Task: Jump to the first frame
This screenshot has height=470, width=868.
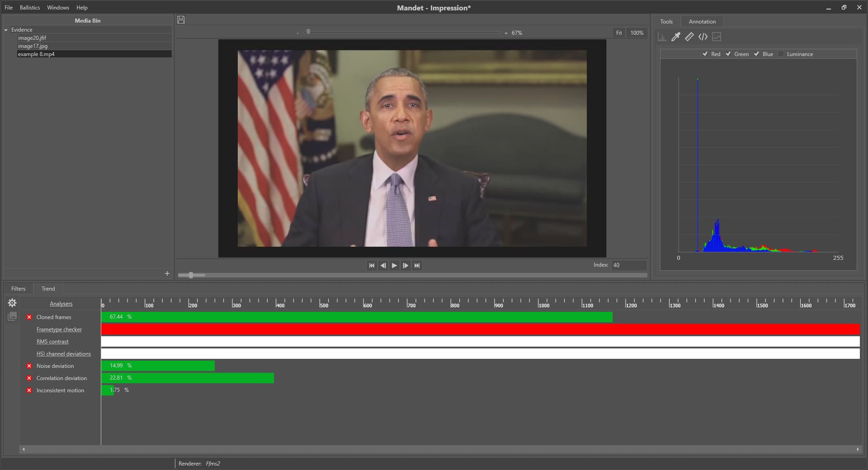Action: [372, 266]
